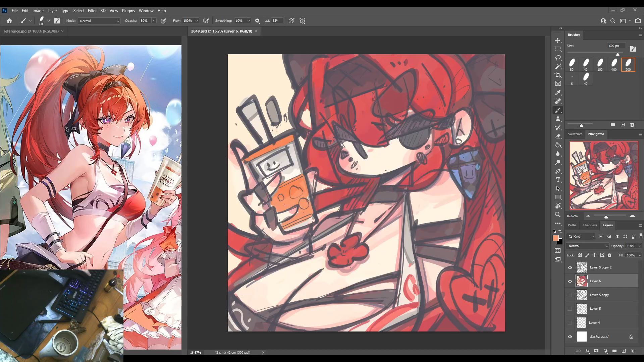Switch to reference.jpg document tab
This screenshot has height=362, width=644.
click(x=31, y=31)
